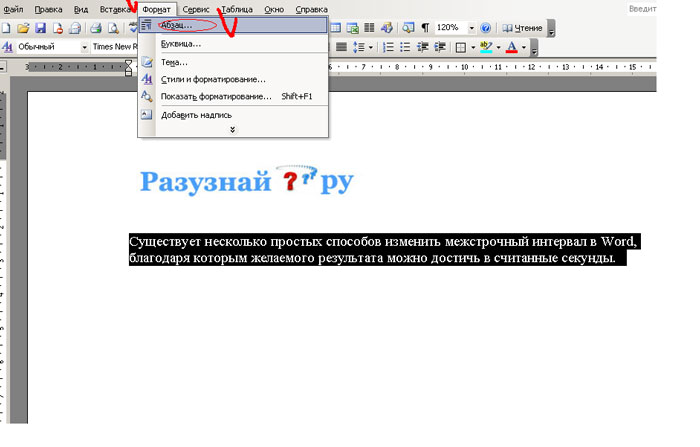Open Formatting toolbar options arrow after font color
This screenshot has width=700, height=447.
tap(534, 48)
